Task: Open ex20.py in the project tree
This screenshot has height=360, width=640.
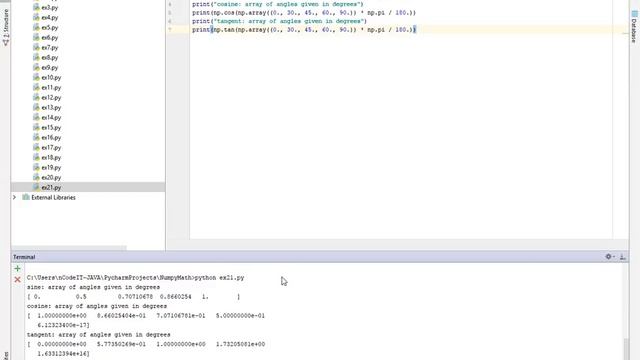Action: [51, 178]
